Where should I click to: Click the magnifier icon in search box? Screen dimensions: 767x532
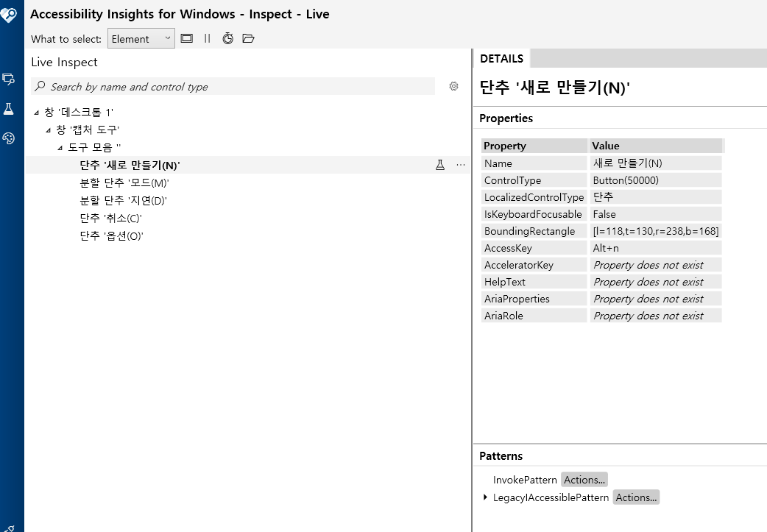click(x=40, y=86)
